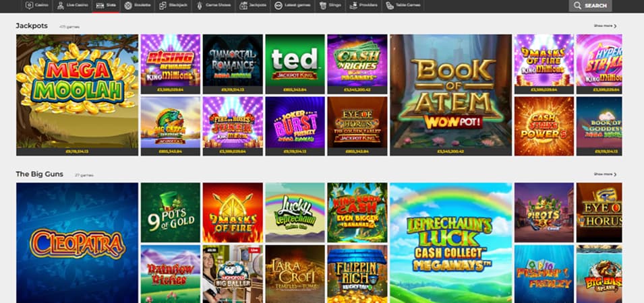Expand Jackpots with Show more
Image resolution: width=644 pixels, height=303 pixels.
pyautogui.click(x=605, y=26)
